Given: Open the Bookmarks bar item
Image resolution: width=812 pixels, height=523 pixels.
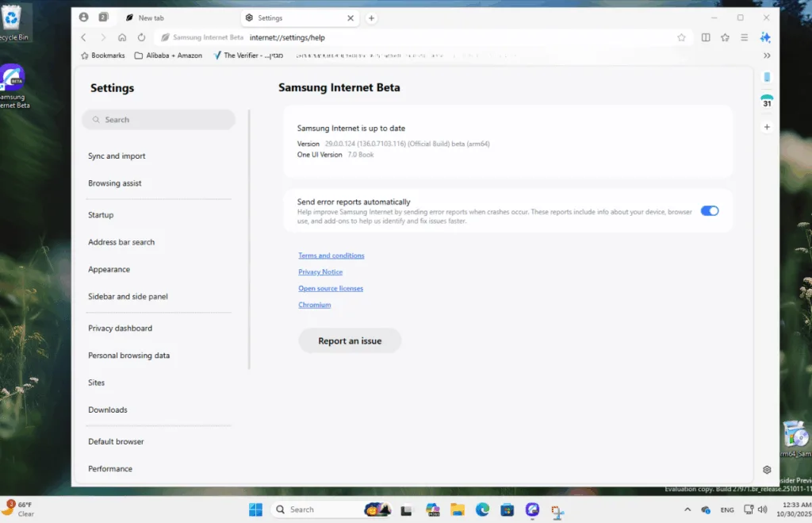Looking at the screenshot, I should pos(102,56).
